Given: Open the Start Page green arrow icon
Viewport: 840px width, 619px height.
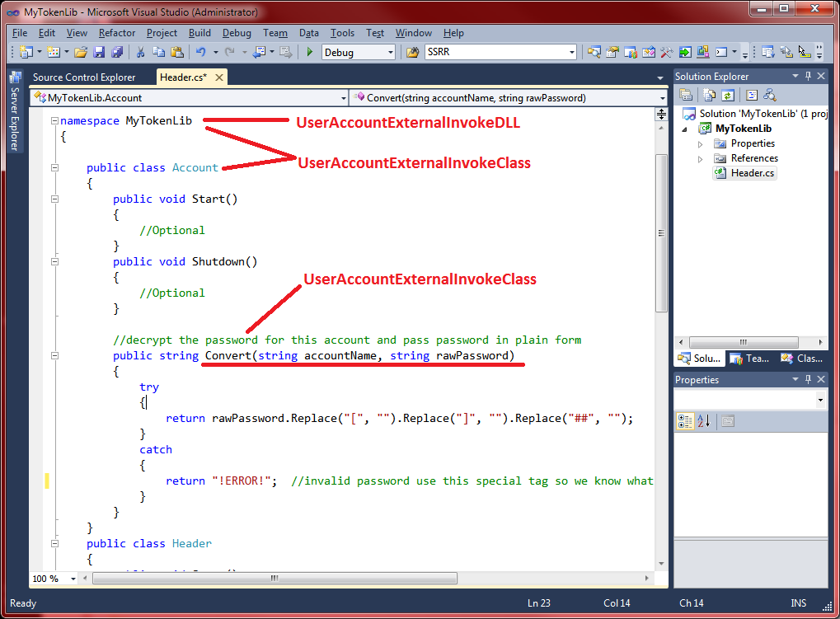Looking at the screenshot, I should point(685,52).
